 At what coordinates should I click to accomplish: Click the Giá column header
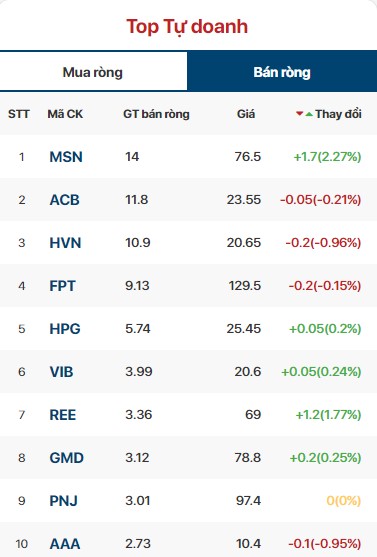tap(246, 114)
